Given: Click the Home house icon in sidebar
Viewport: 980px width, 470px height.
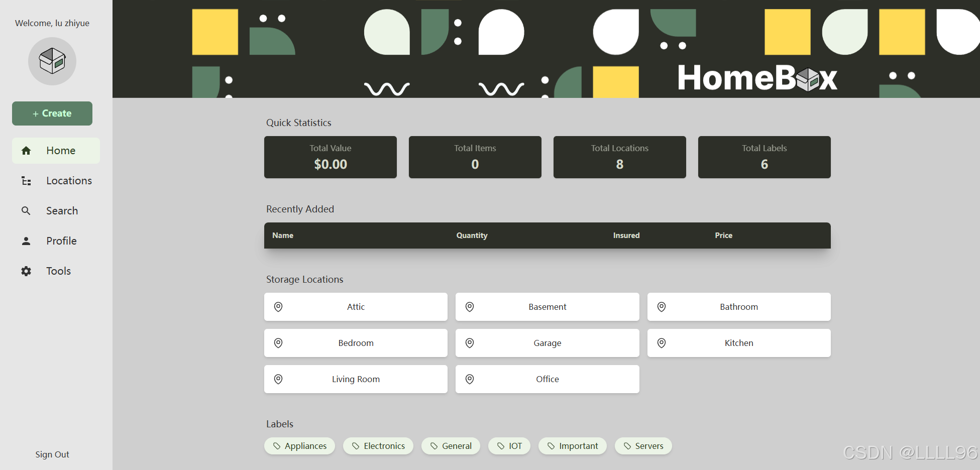Looking at the screenshot, I should pos(26,151).
